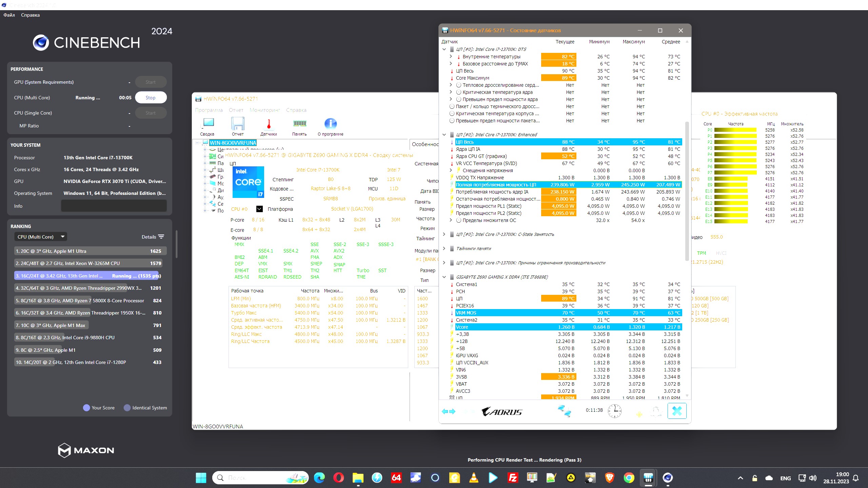
Task: Click the sensors list vertical scrollbar
Action: (x=687, y=190)
